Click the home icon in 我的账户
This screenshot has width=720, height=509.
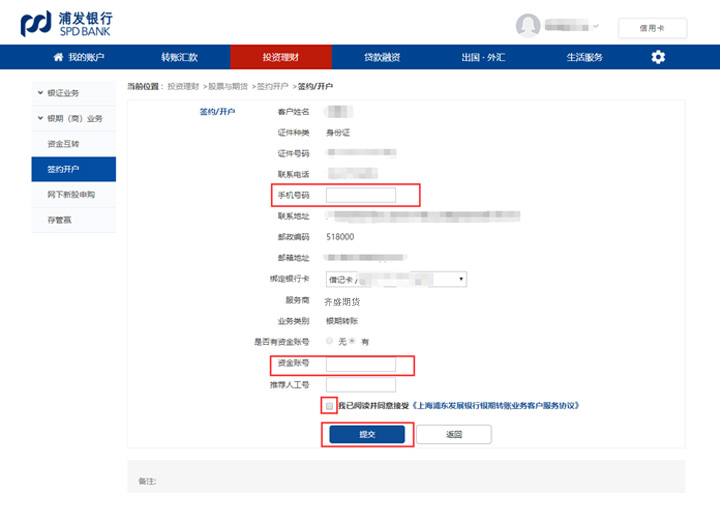[58, 58]
